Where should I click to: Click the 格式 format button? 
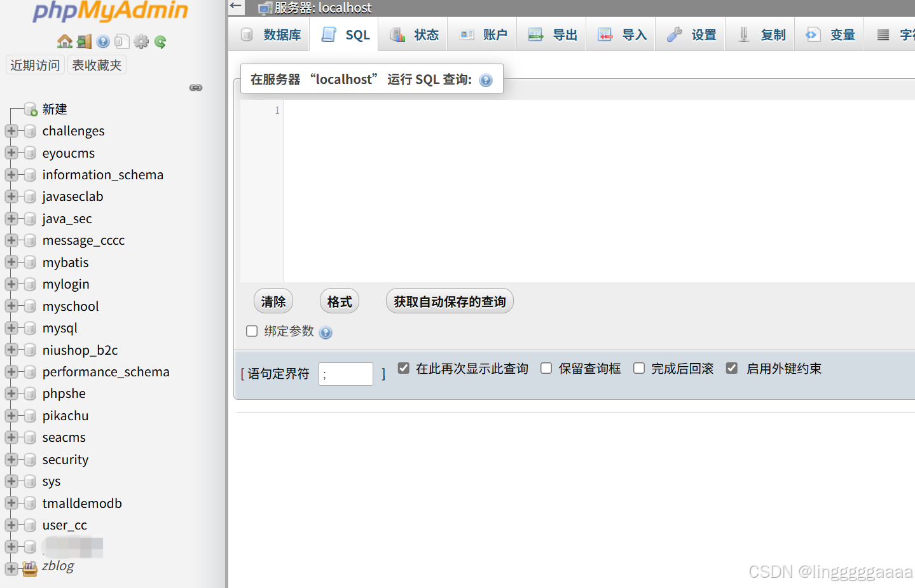[340, 301]
